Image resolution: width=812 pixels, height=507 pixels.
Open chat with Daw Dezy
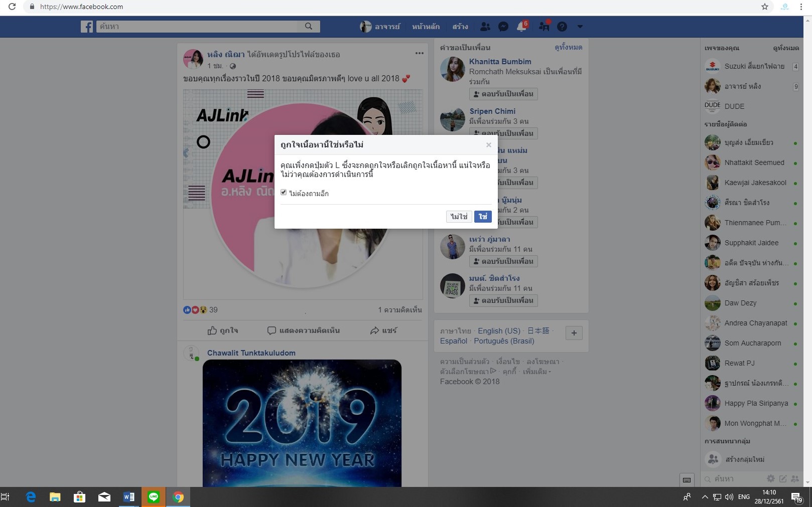(751, 303)
